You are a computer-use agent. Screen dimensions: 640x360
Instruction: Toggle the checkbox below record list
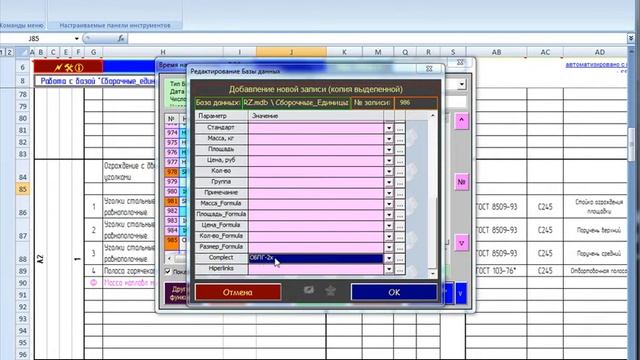coord(168,271)
